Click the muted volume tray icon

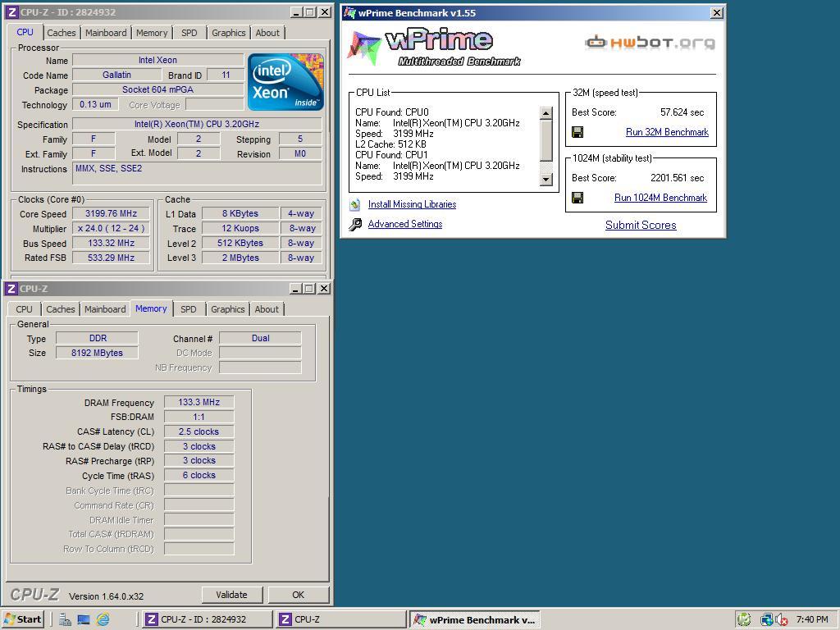[781, 620]
